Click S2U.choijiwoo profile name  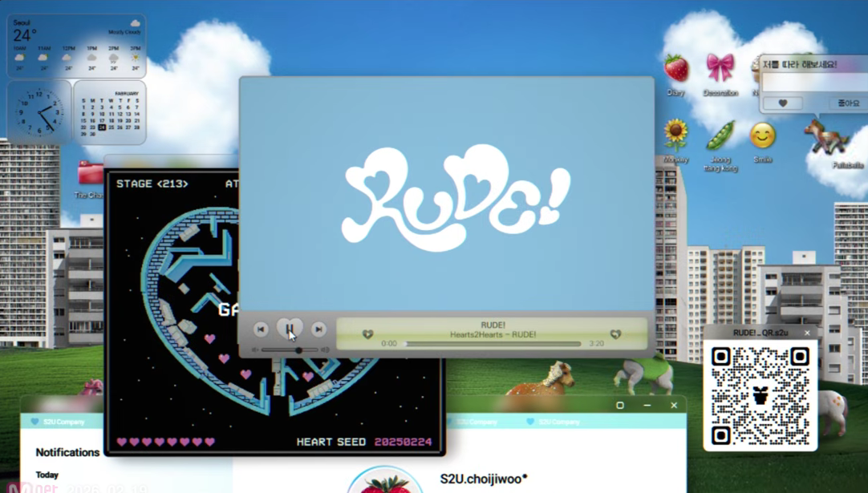point(483,479)
